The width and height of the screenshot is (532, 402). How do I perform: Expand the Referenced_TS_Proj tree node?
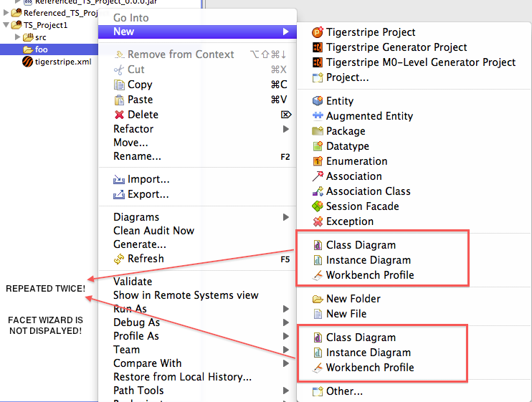click(6, 13)
